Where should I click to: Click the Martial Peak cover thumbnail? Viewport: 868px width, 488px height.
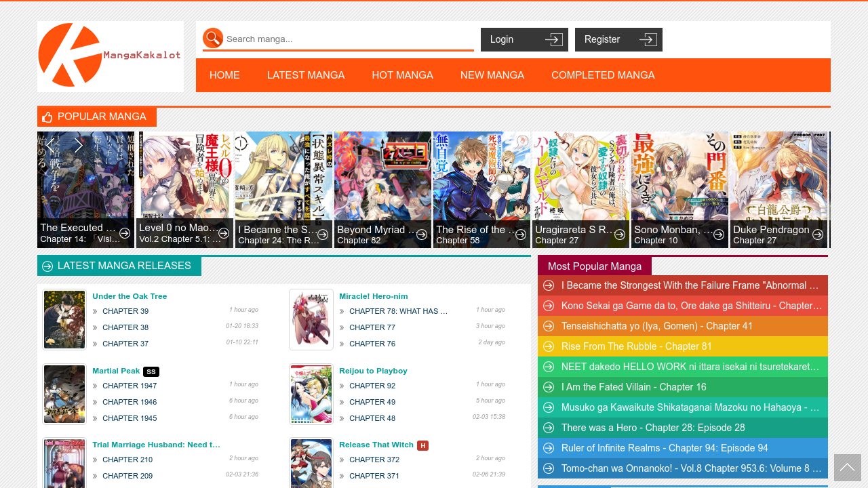64,394
